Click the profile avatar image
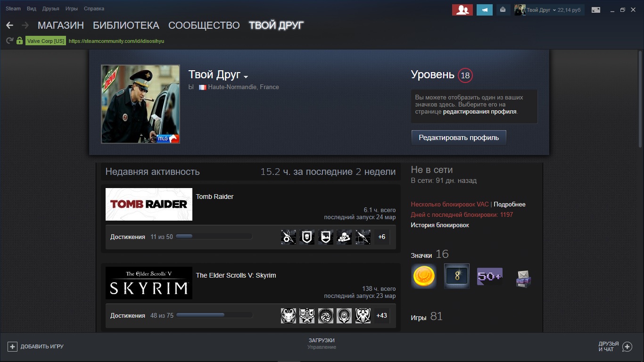 pos(140,104)
